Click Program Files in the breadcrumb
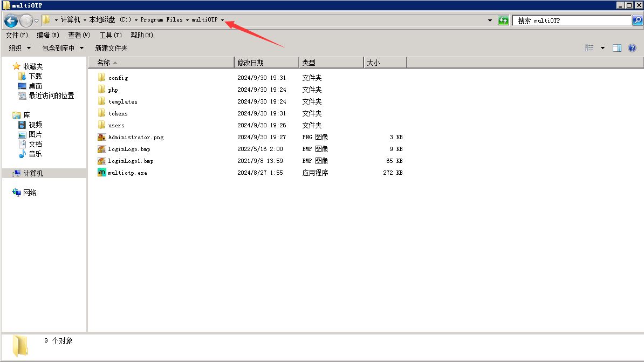This screenshot has height=362, width=644. (161, 20)
